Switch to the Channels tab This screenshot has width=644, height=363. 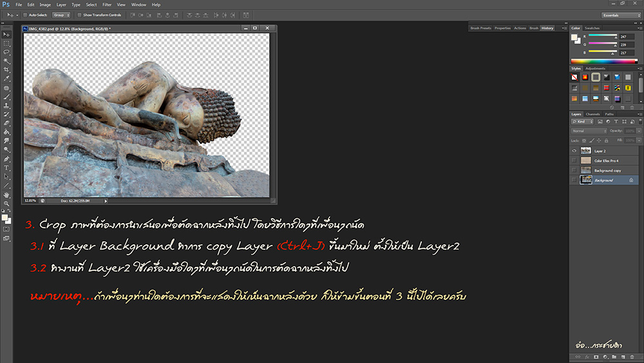tap(592, 114)
